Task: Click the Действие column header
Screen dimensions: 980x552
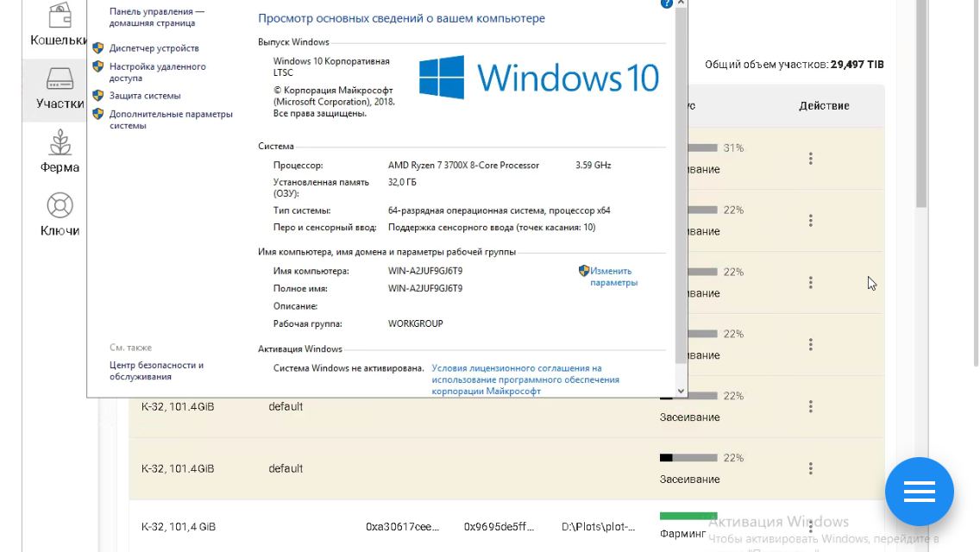Action: 824,105
